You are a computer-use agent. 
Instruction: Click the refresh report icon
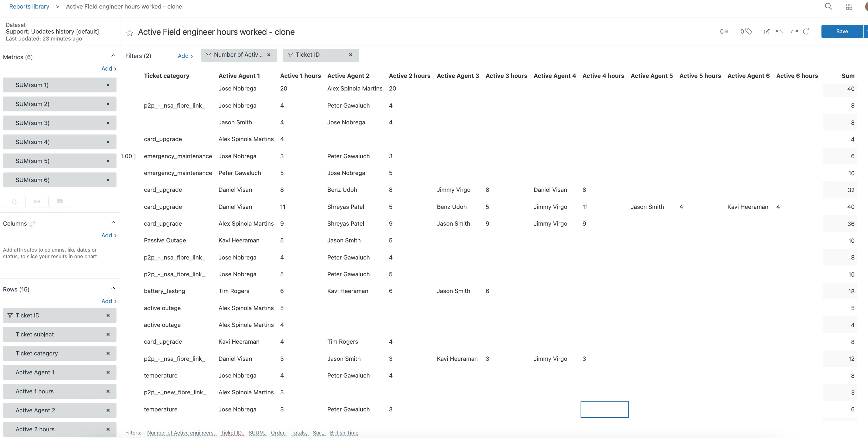[x=806, y=31]
